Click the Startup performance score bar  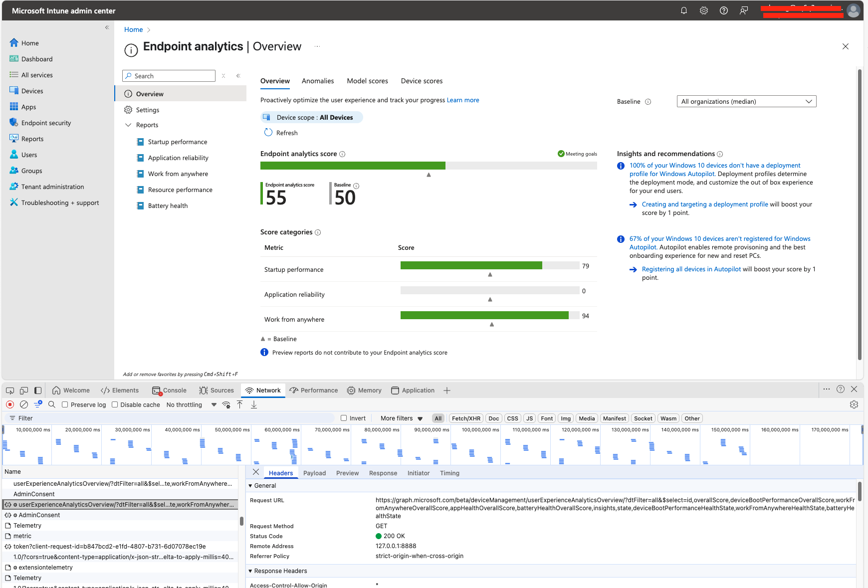tap(470, 265)
